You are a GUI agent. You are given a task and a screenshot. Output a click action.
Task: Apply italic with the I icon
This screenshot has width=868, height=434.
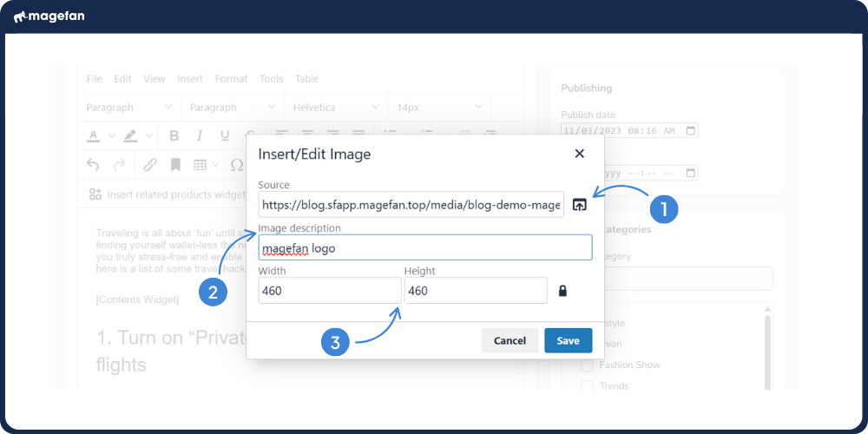[x=200, y=135]
